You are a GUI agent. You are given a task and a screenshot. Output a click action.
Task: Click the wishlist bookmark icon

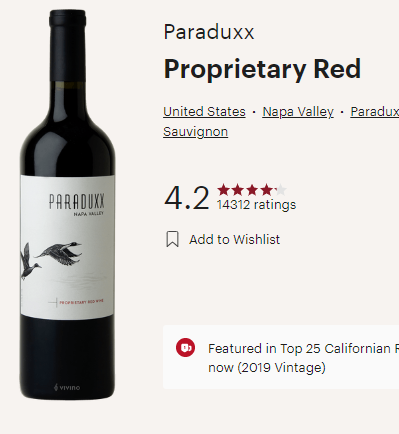point(172,239)
